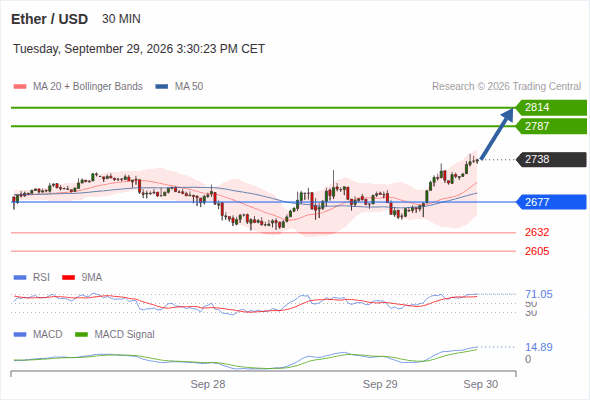Viewport: 590px width, 400px height.
Task: Click the Ether / USD title
Action: pos(49,19)
